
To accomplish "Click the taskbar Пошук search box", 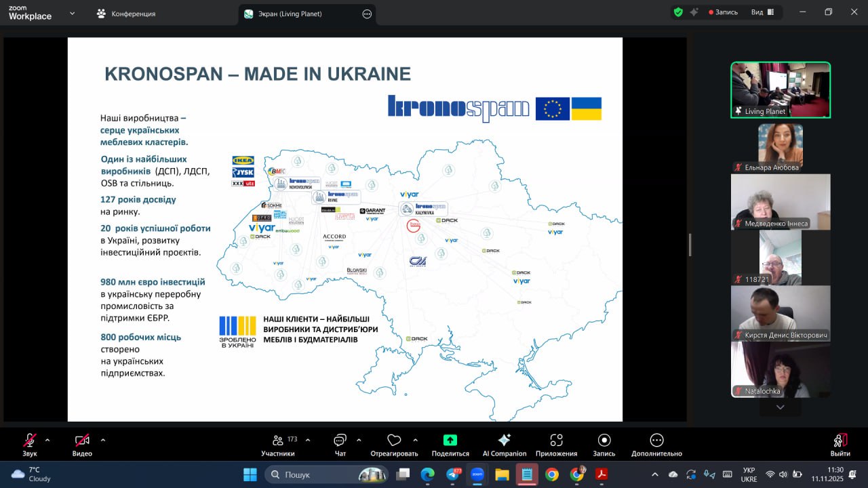I will coord(326,474).
